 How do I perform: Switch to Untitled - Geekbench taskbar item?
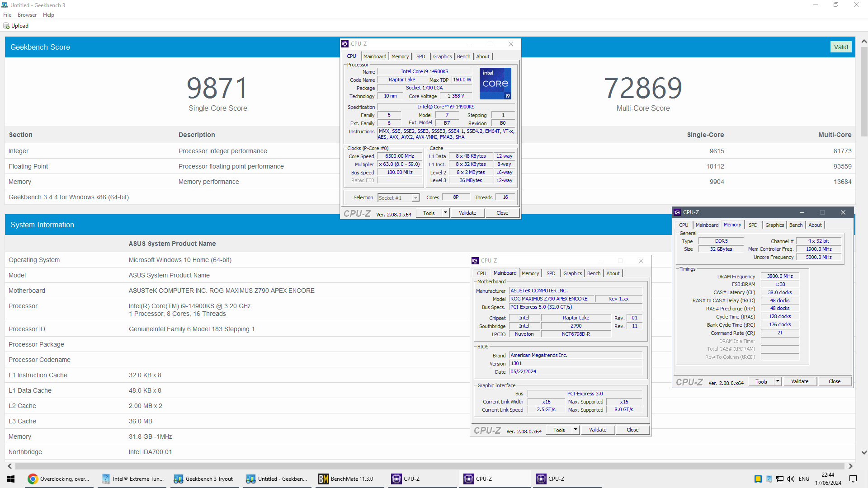[x=277, y=479]
